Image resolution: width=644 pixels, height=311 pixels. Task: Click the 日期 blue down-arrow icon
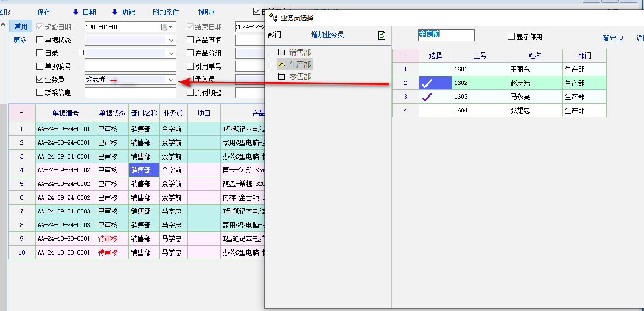(x=76, y=12)
